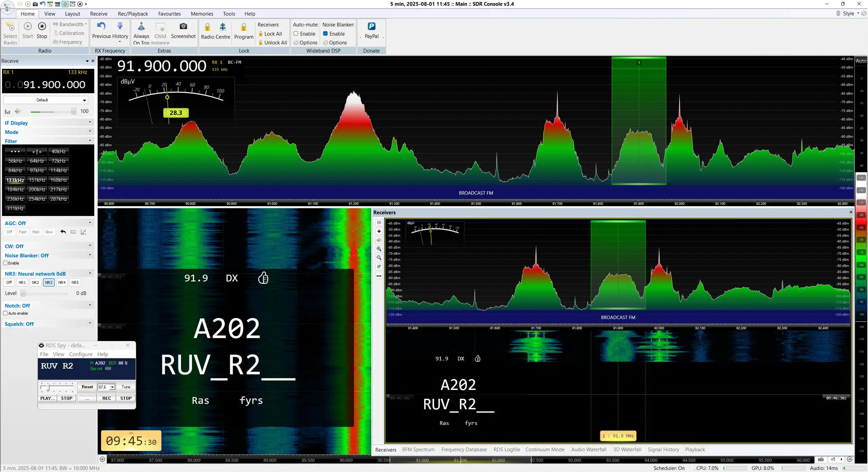Click the AGC reset arrow icon
The height and width of the screenshot is (472, 868).
coord(63,232)
